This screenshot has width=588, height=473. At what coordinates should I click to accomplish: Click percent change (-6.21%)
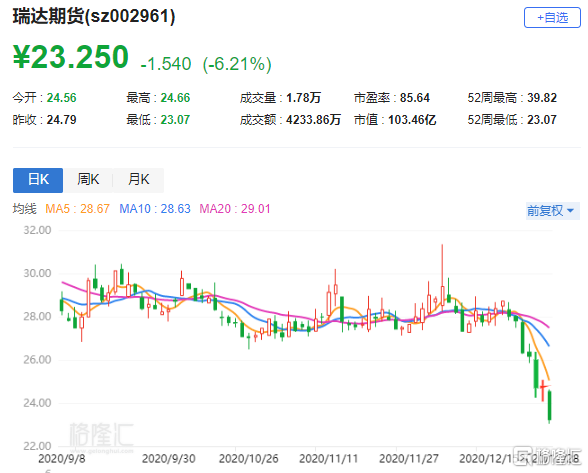click(237, 64)
